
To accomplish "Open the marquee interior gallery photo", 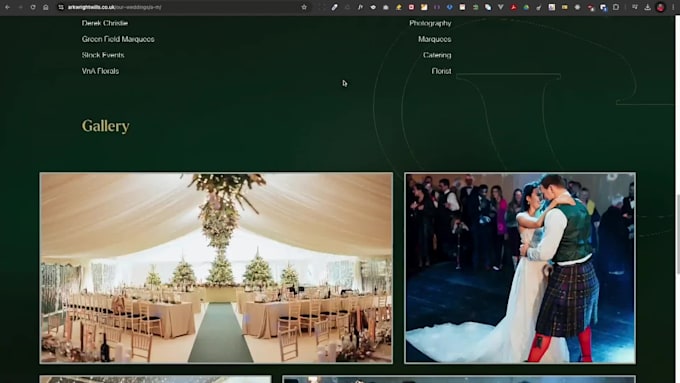I will pos(216,268).
